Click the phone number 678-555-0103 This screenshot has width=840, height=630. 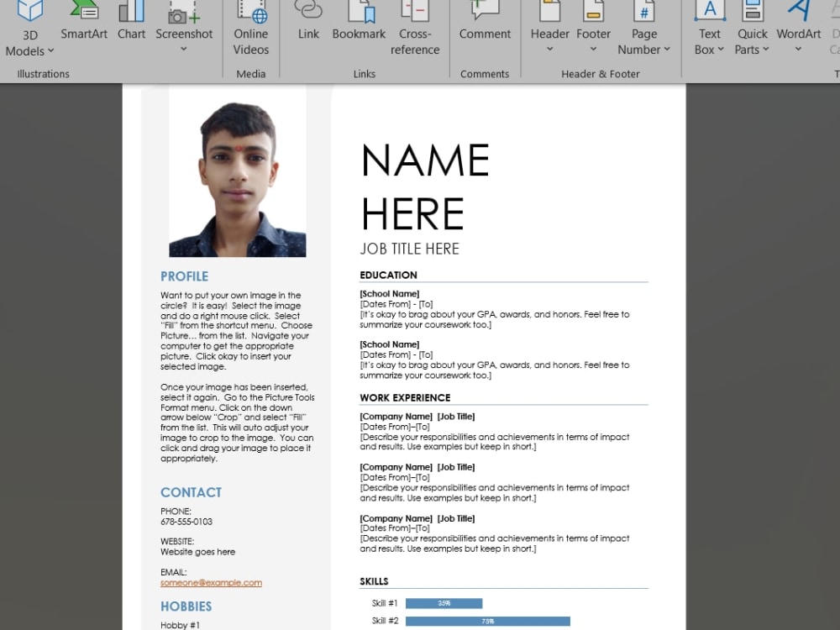click(186, 522)
